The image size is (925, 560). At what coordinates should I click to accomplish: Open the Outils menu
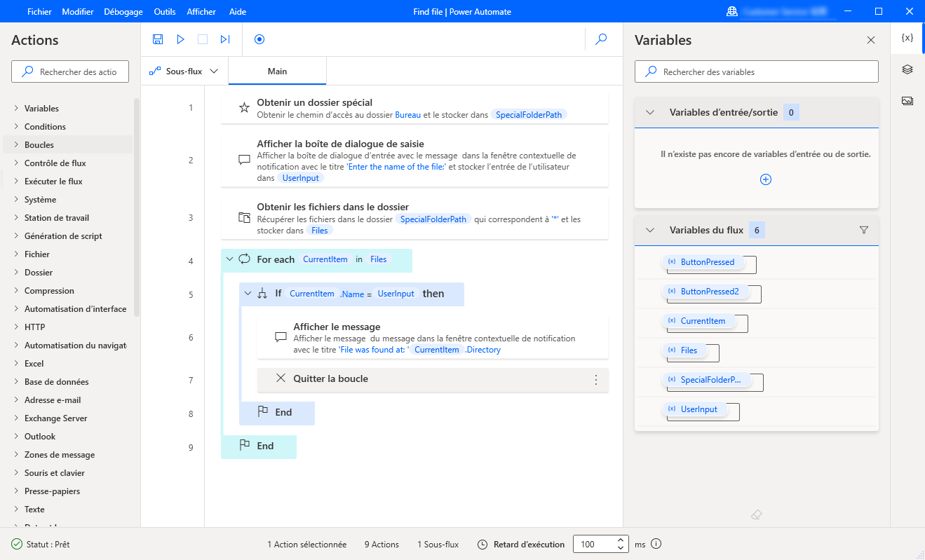(x=165, y=12)
